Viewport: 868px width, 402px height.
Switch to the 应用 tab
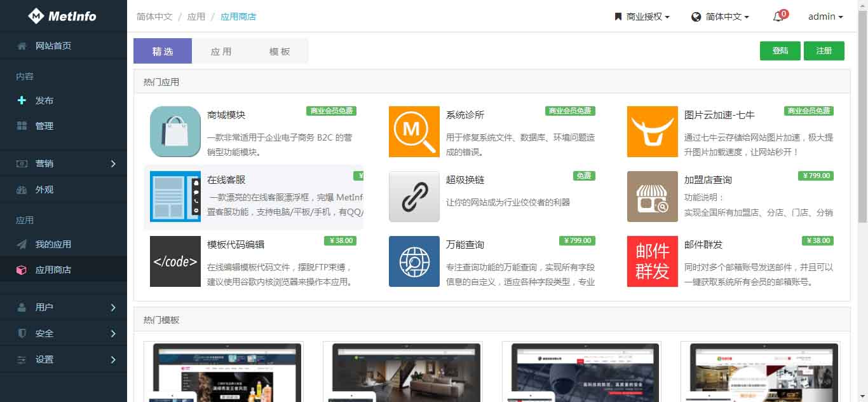tap(221, 52)
